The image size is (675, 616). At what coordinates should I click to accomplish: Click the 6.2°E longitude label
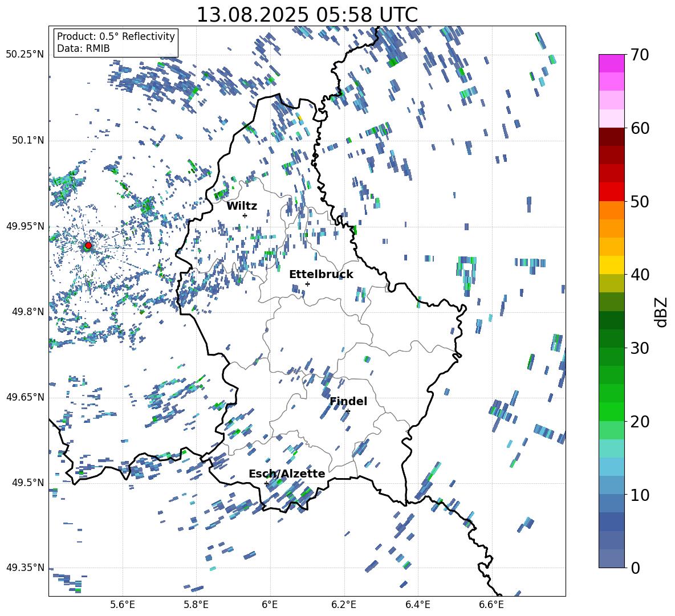[344, 605]
